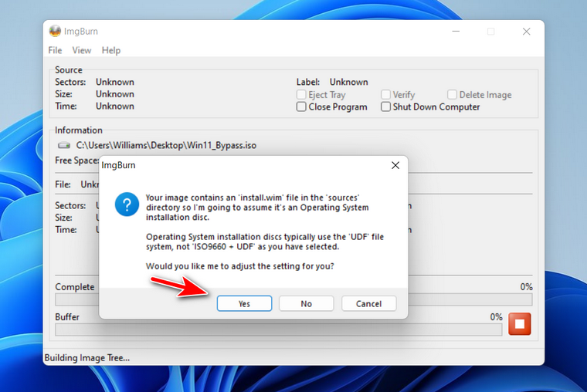Enable the Close Program checkbox
Viewport: 587px width, 392px height.
point(301,106)
